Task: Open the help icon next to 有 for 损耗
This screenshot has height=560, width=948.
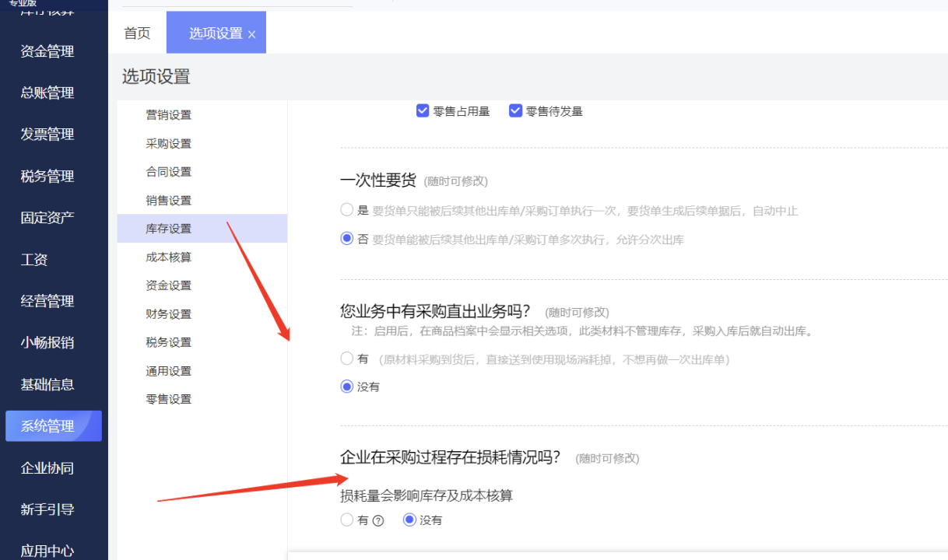Action: tap(378, 521)
